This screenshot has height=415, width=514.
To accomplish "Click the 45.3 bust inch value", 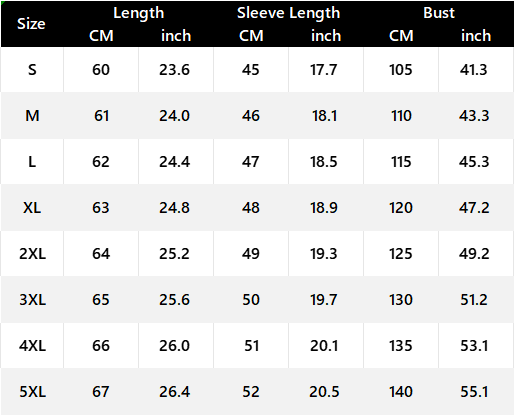I will click(474, 162).
